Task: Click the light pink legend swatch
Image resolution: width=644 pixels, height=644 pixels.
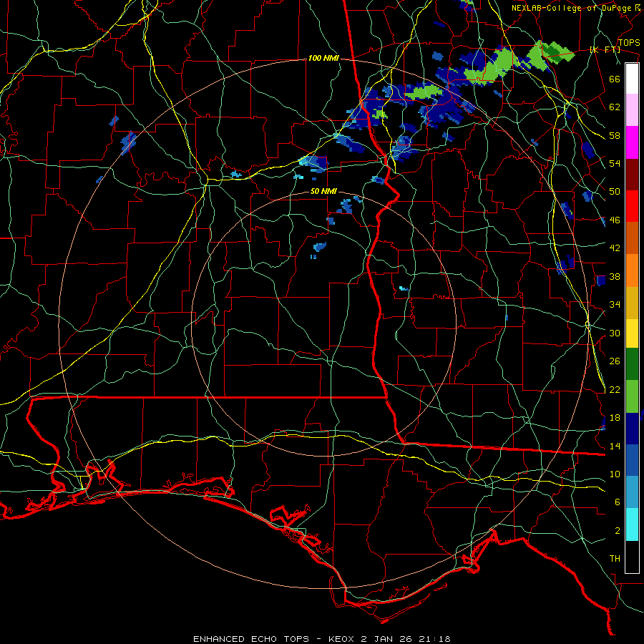Action: [x=632, y=109]
